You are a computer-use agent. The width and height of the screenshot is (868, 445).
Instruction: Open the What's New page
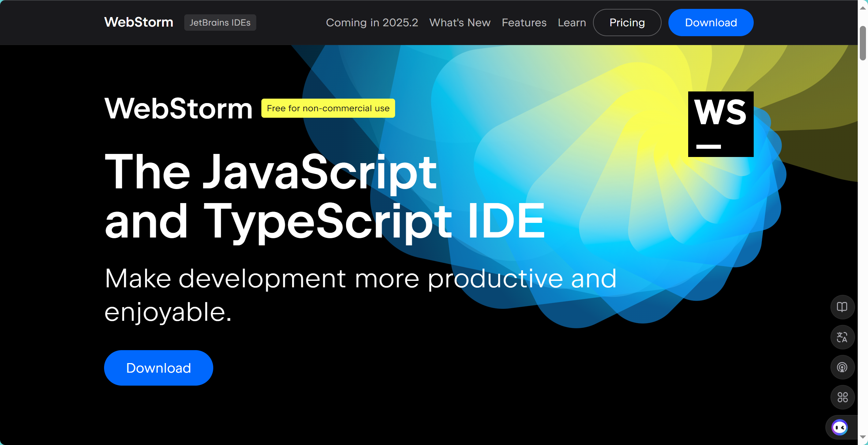(x=460, y=23)
